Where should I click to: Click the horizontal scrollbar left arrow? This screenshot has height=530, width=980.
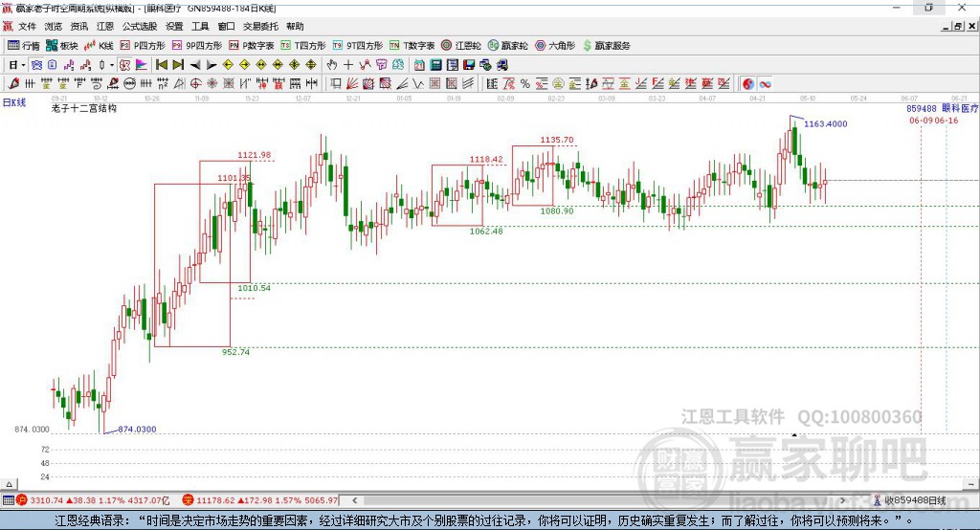pyautogui.click(x=355, y=500)
